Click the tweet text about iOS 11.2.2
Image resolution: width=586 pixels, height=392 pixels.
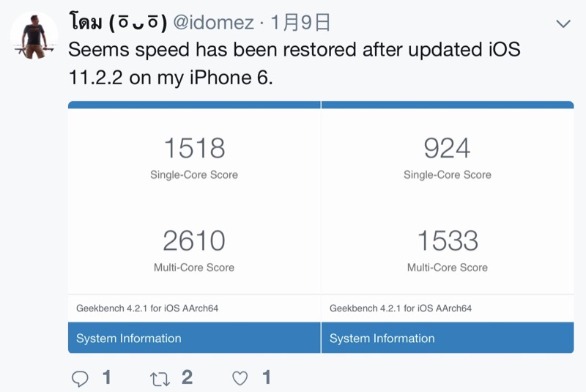[293, 63]
